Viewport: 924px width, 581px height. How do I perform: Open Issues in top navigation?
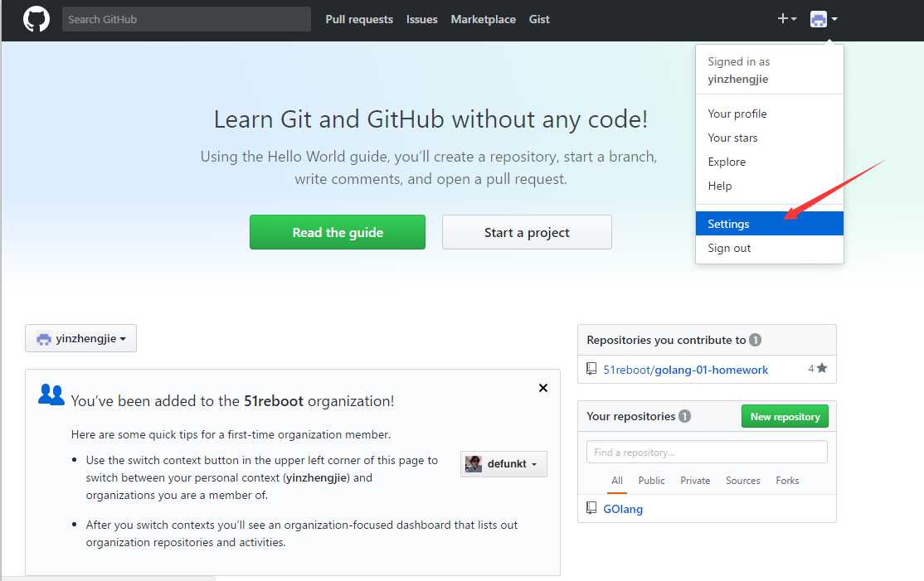(x=422, y=19)
